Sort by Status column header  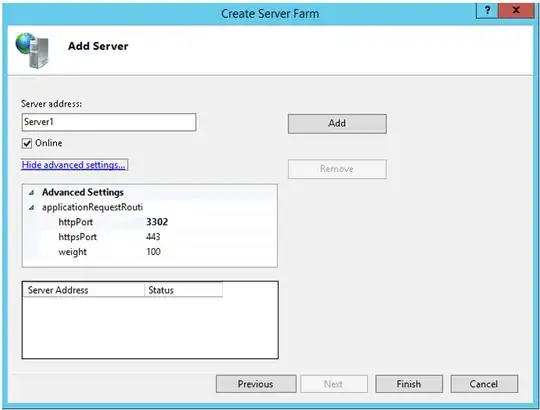pyautogui.click(x=184, y=290)
